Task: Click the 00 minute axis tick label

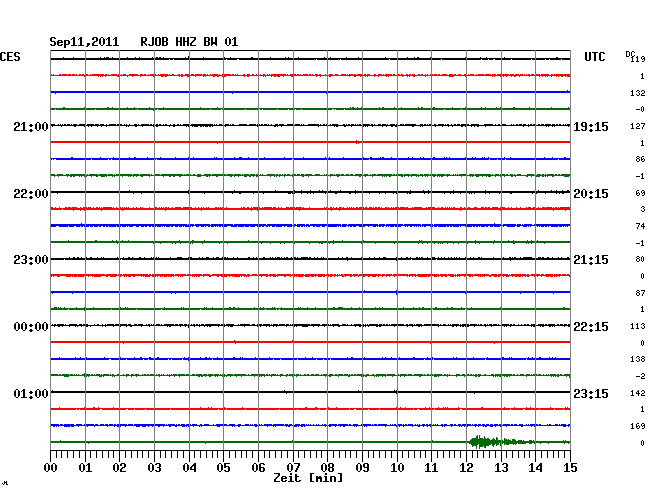Action: point(51,467)
